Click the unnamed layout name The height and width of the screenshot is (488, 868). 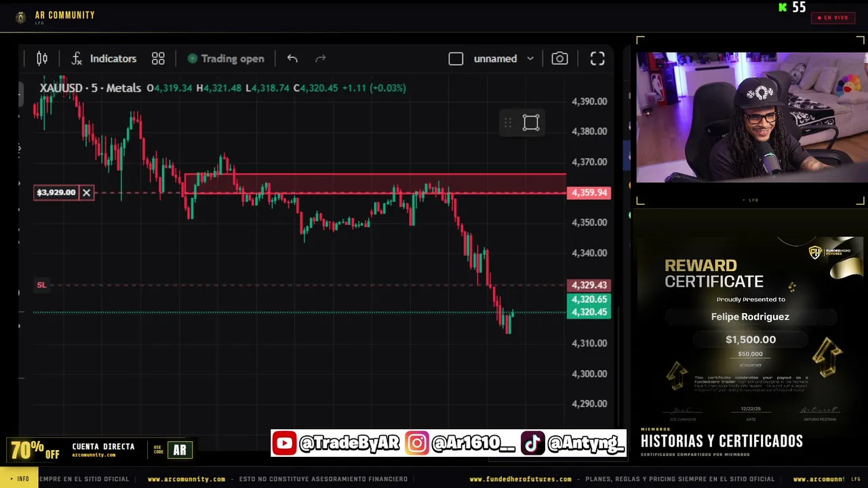(x=495, y=59)
